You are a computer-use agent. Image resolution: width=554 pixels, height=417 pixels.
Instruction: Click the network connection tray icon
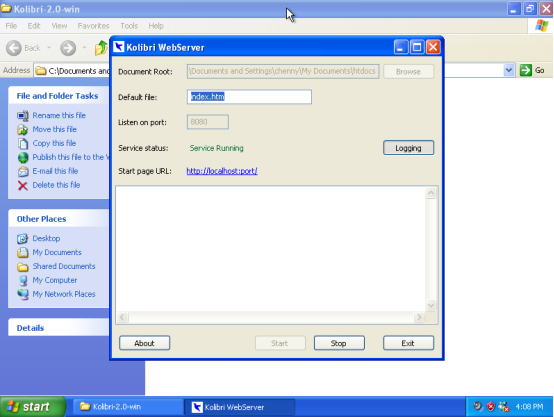click(503, 407)
